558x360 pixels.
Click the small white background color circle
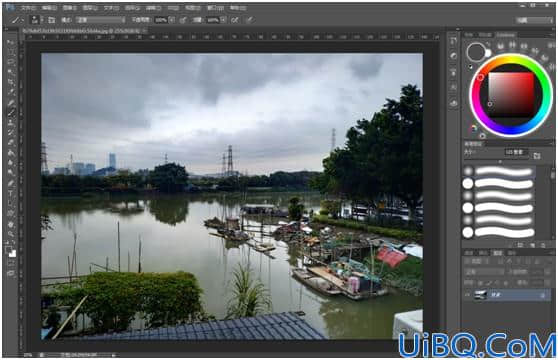tap(488, 53)
